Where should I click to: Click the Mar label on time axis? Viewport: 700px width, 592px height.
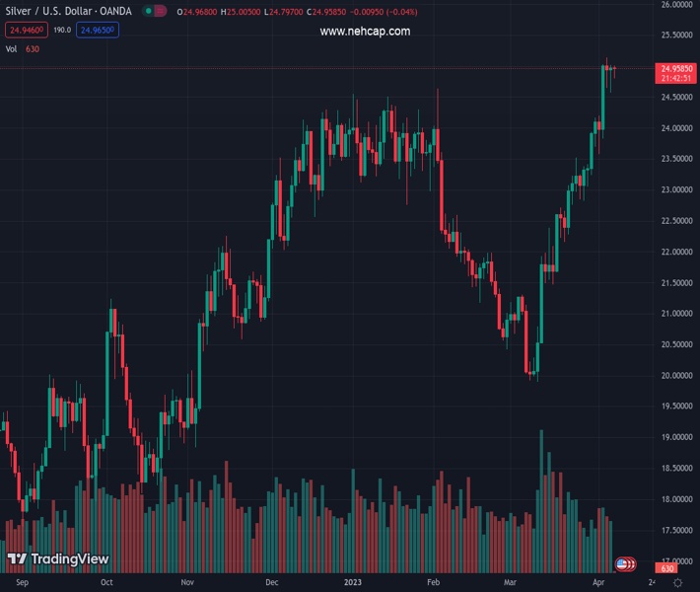click(509, 583)
